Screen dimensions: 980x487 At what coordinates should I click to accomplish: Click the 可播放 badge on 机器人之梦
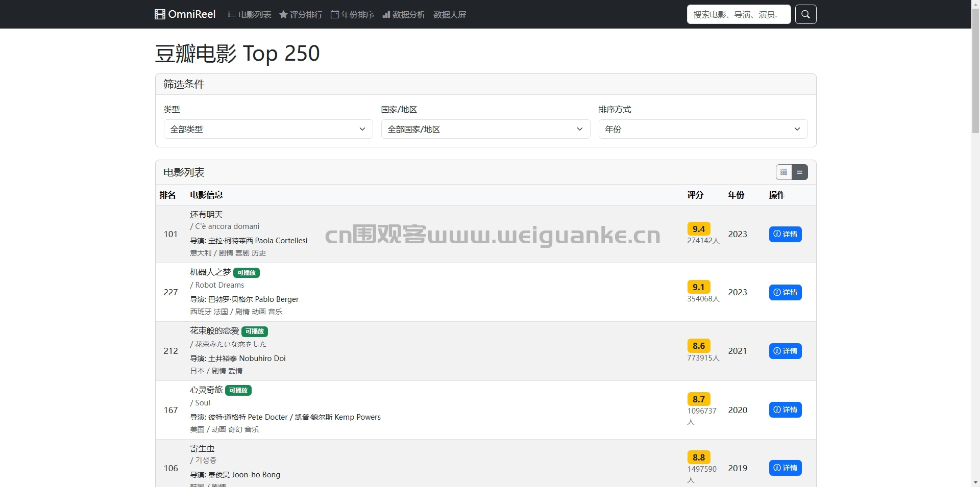click(x=247, y=273)
